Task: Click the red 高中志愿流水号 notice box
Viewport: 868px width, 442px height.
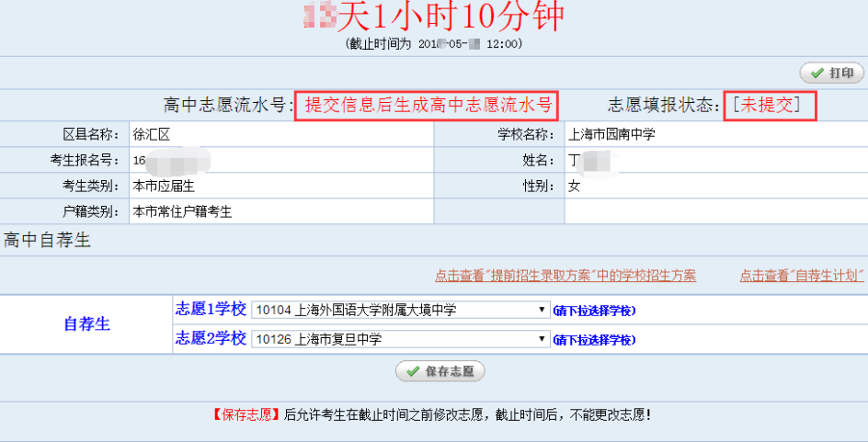Action: pyautogui.click(x=427, y=106)
